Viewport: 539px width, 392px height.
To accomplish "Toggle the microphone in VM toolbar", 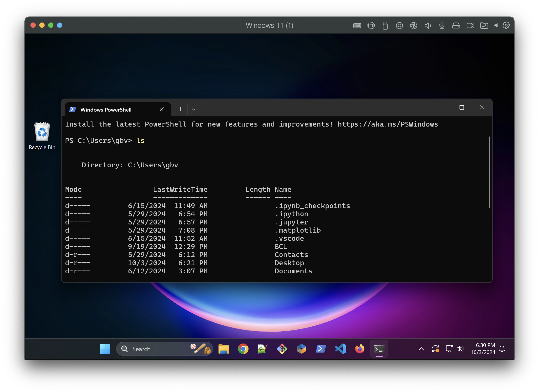I will (x=442, y=25).
